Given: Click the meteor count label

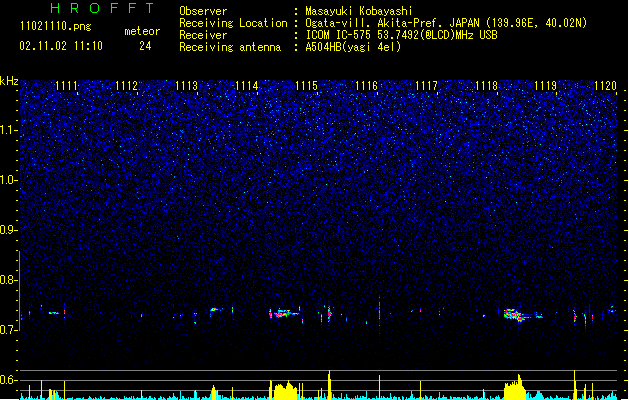Looking at the screenshot, I should (x=142, y=31).
